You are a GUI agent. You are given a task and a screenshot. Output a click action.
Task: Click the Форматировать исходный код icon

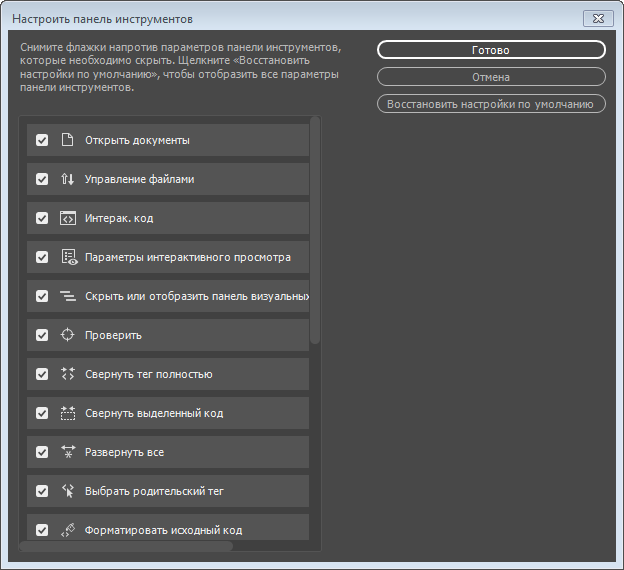[x=68, y=530]
